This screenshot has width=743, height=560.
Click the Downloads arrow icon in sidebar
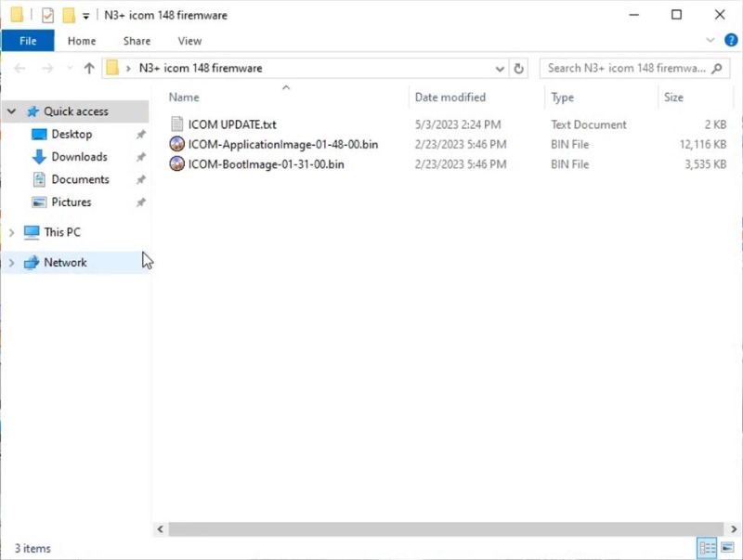[x=39, y=157]
